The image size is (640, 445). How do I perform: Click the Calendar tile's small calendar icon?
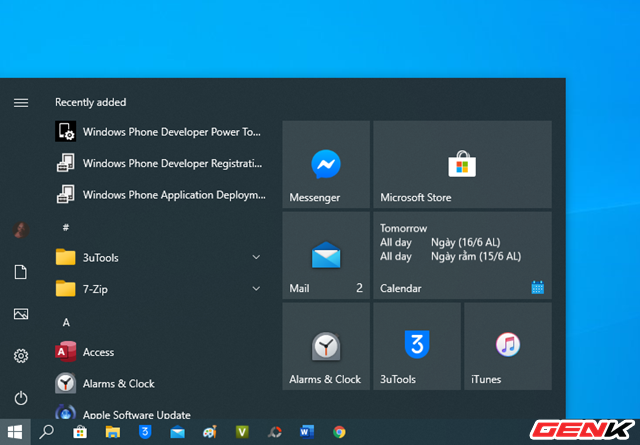[538, 287]
